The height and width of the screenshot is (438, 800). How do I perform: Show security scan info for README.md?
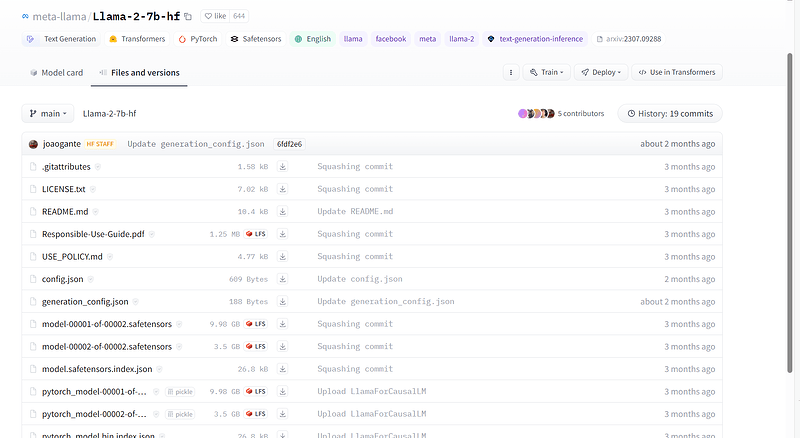click(95, 212)
